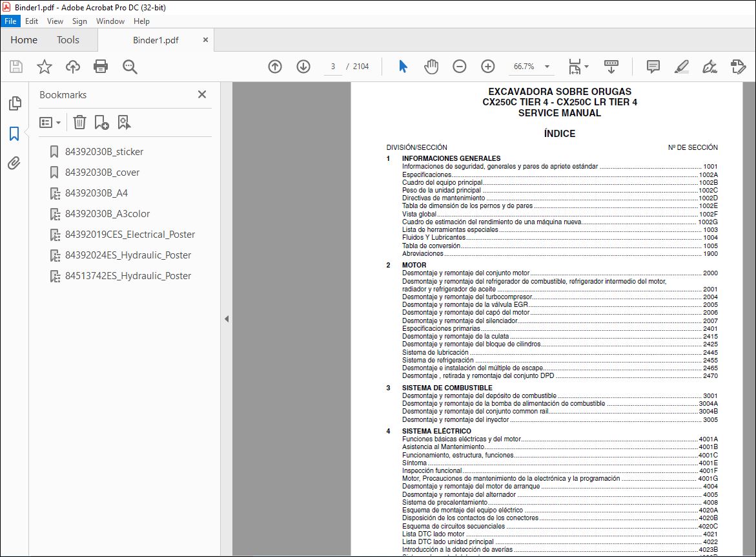Viewport: 756px width, 557px height.
Task: Open bookmark 84392024ES_Hydraulic_Poster
Action: [128, 255]
